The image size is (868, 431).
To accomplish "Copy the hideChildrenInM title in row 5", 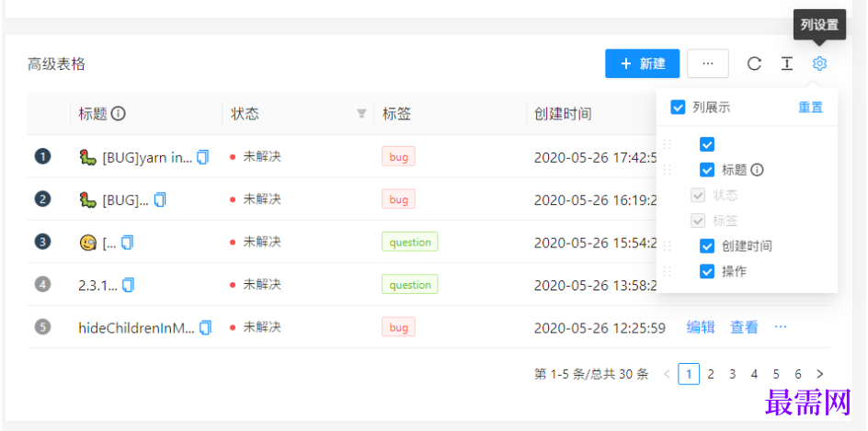I will click(x=205, y=327).
